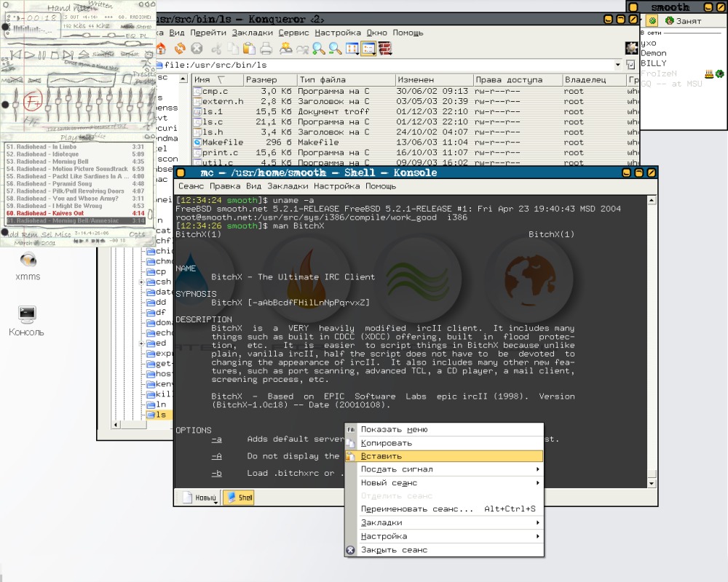Expand Послать сигнал submenu

click(444, 469)
